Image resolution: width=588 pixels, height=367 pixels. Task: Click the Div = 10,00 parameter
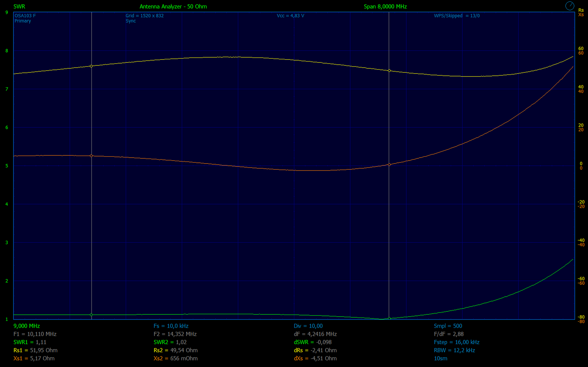pos(308,326)
